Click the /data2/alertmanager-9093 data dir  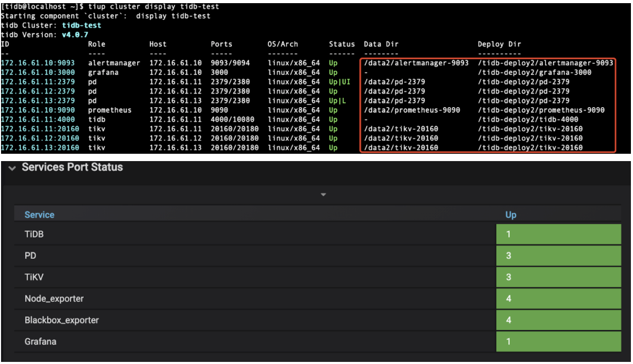click(x=416, y=63)
